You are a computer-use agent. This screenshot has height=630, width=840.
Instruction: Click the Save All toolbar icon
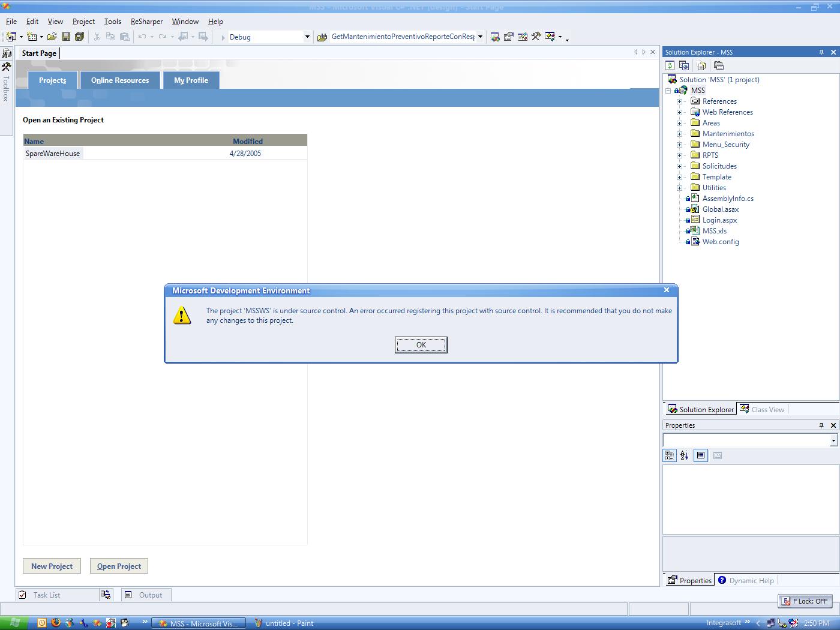click(x=79, y=37)
